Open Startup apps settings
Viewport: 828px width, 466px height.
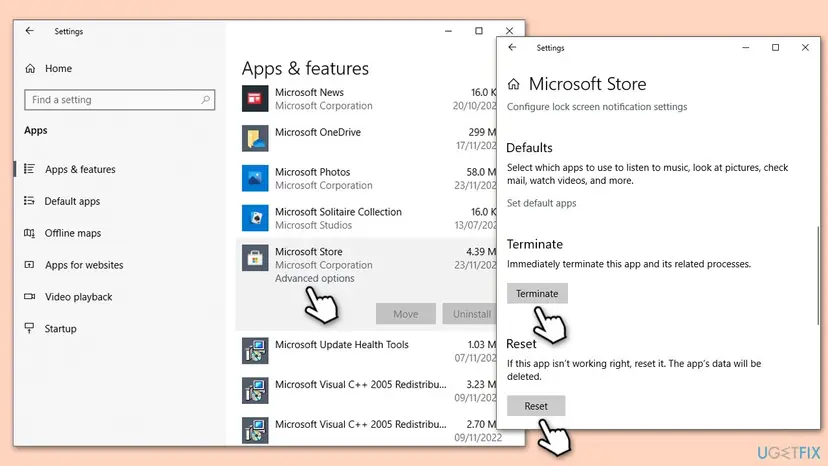tap(61, 329)
